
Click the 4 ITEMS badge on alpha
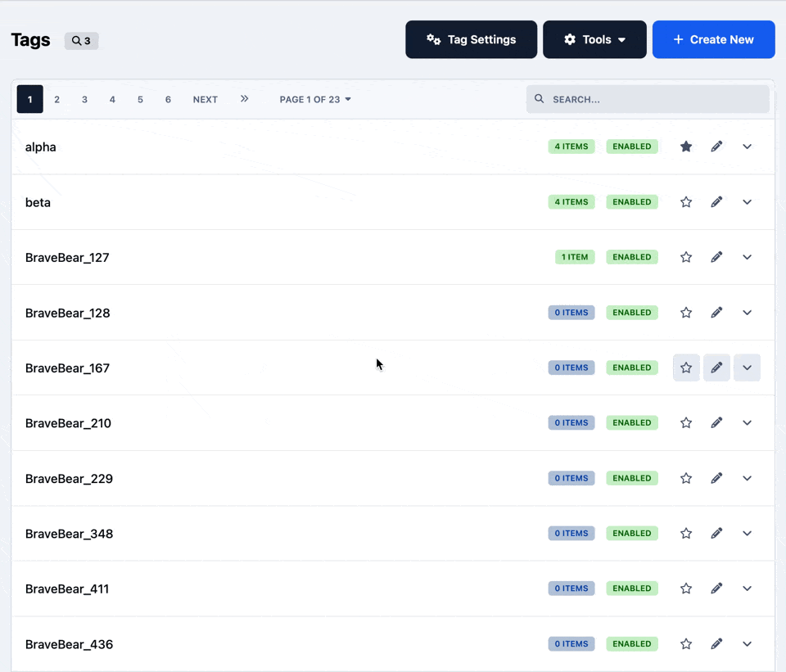coord(571,147)
